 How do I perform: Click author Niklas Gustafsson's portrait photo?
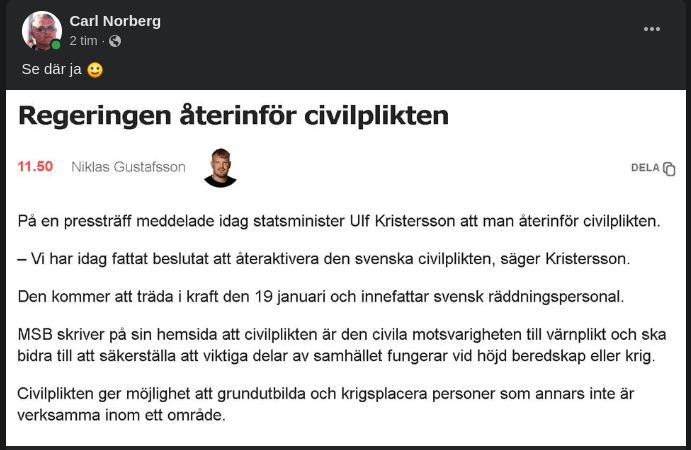(x=220, y=167)
